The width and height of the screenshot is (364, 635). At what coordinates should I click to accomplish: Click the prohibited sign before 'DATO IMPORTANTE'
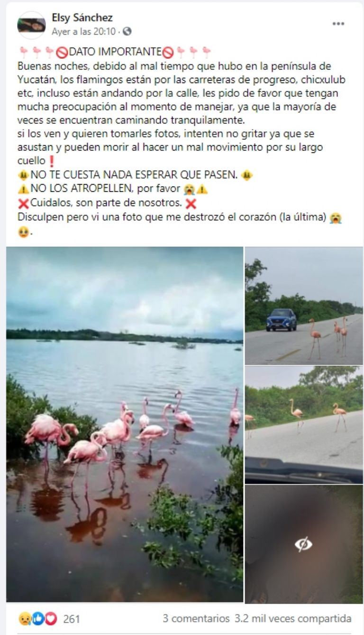63,52
